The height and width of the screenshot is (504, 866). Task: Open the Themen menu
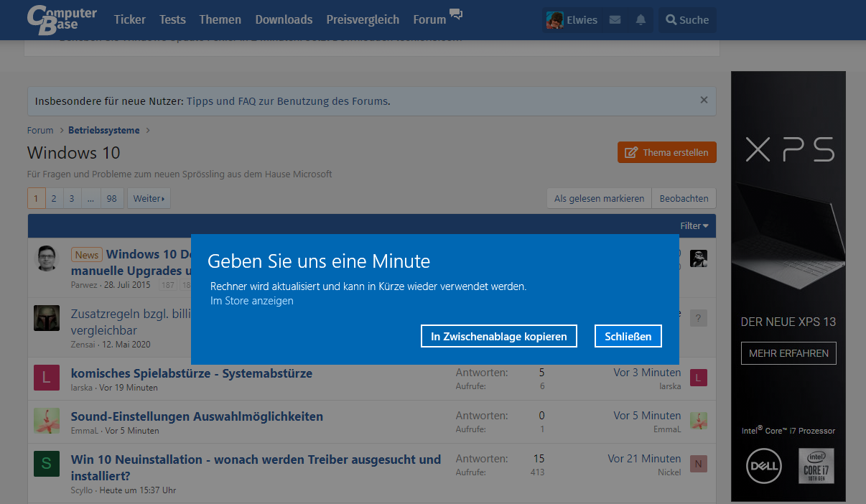(x=220, y=19)
